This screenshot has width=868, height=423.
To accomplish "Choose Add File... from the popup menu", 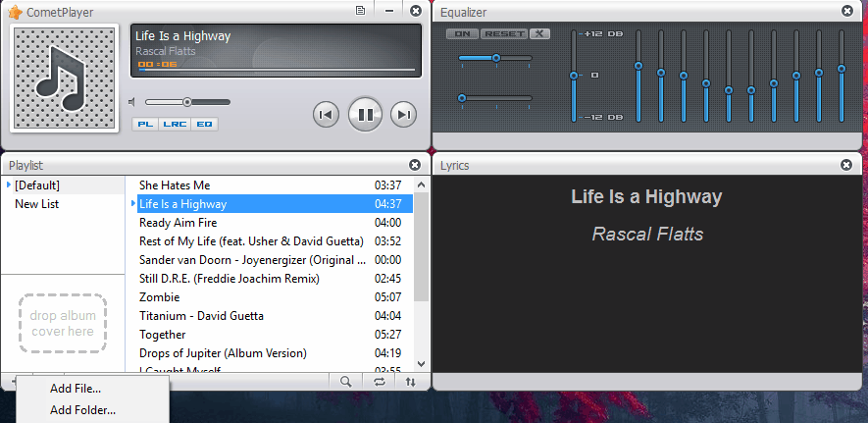I will click(x=76, y=389).
